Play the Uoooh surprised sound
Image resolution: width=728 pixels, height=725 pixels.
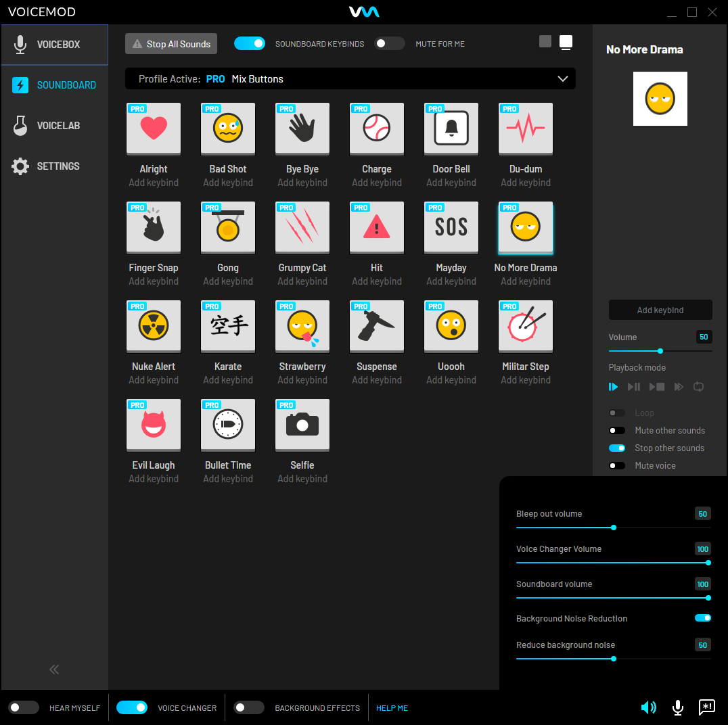tap(451, 326)
